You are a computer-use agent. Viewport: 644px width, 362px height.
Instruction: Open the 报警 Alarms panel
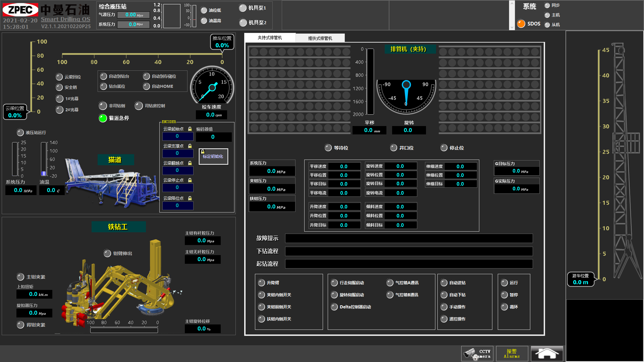[512, 353]
